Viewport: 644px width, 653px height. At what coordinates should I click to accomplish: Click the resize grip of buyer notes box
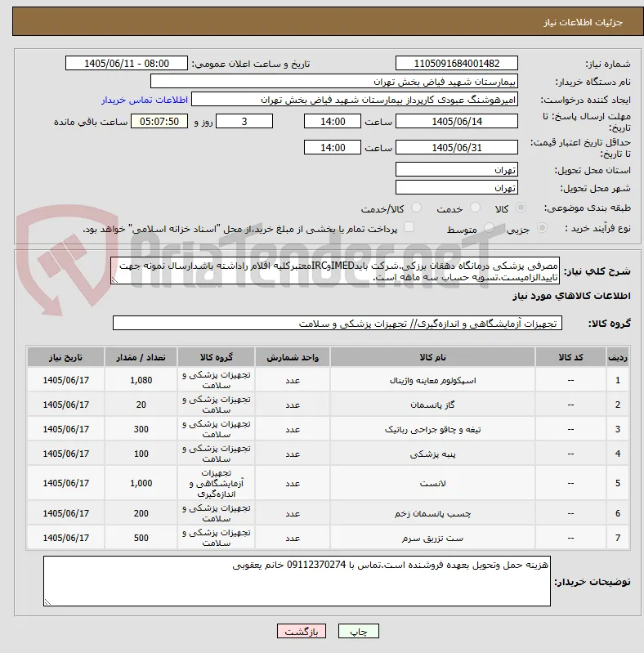[x=47, y=602]
